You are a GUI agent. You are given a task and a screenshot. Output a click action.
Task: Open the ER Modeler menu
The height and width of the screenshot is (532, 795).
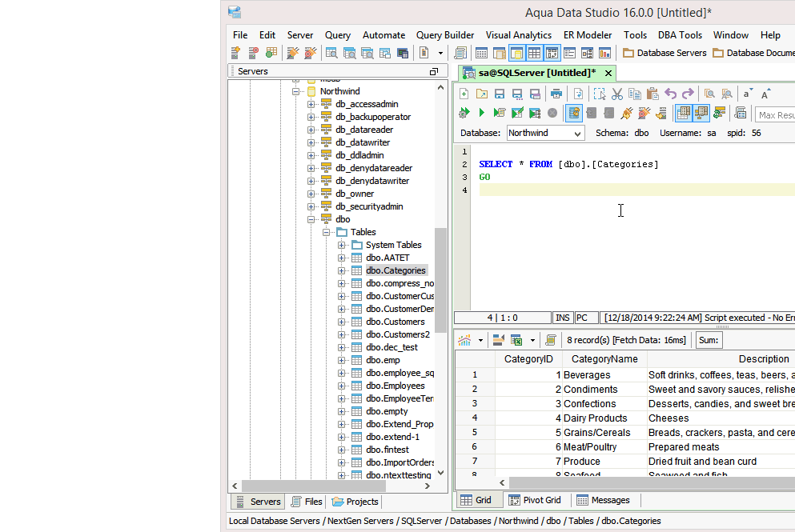[x=588, y=35]
